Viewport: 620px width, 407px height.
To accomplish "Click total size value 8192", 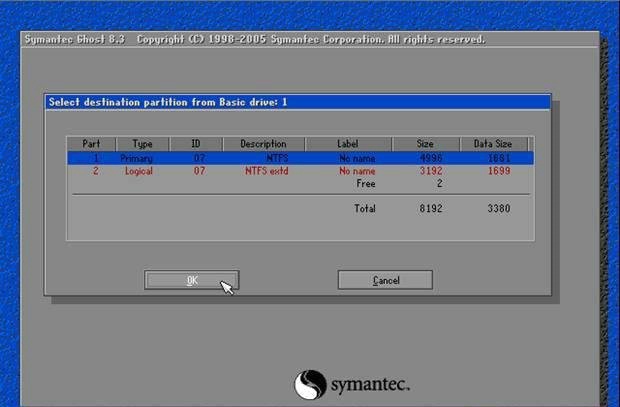I will click(x=431, y=208).
